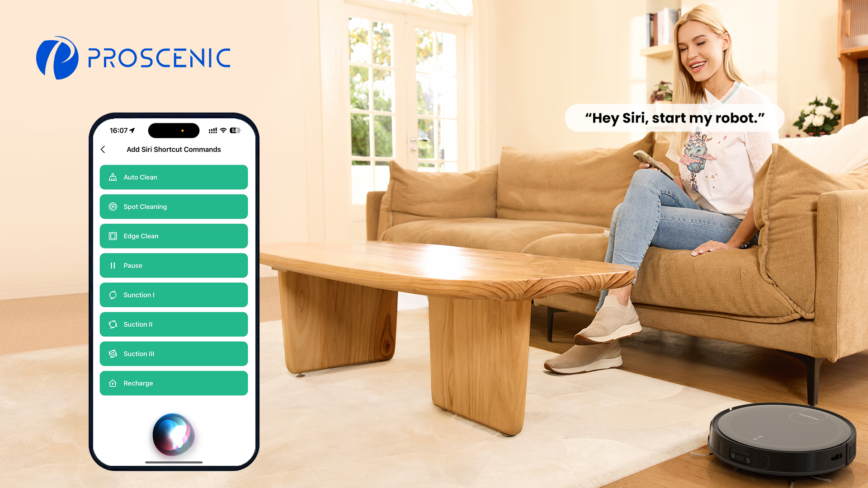868x488 pixels.
Task: Toggle the Recharge Siri shortcut
Action: pos(174,383)
